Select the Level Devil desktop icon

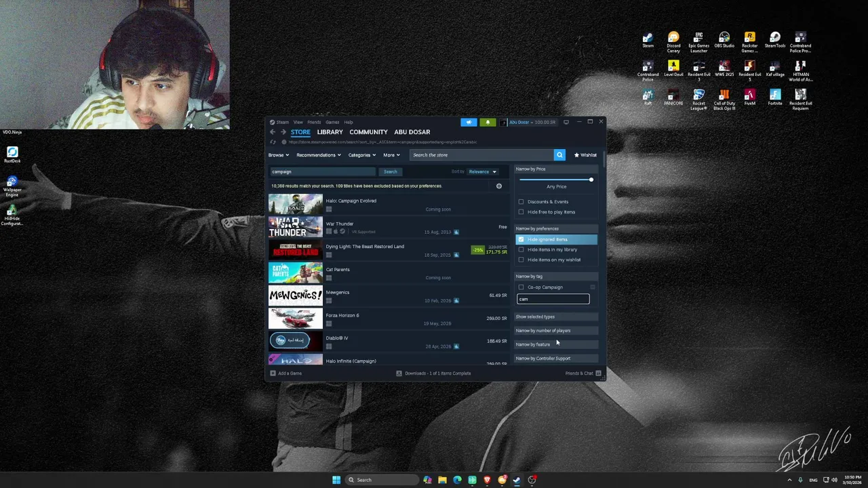pos(673,68)
